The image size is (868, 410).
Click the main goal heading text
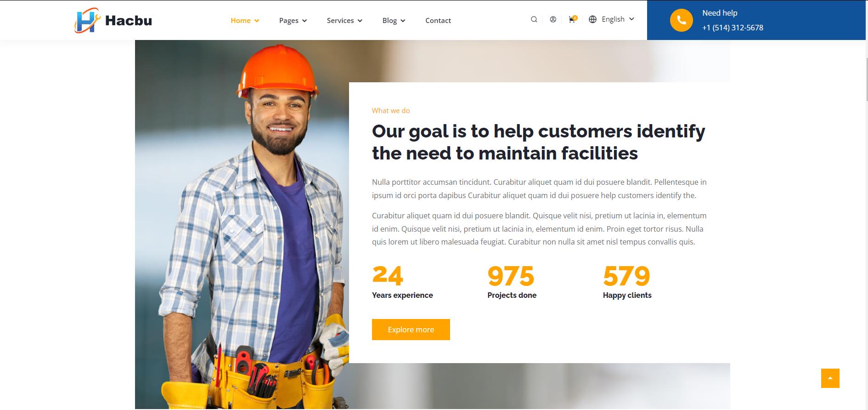538,142
